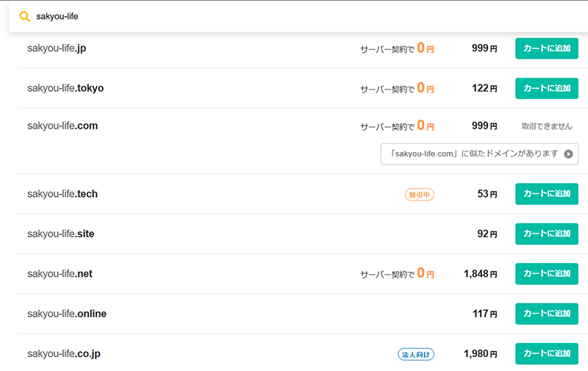Add sakyou-life.tech to the cart

(546, 194)
